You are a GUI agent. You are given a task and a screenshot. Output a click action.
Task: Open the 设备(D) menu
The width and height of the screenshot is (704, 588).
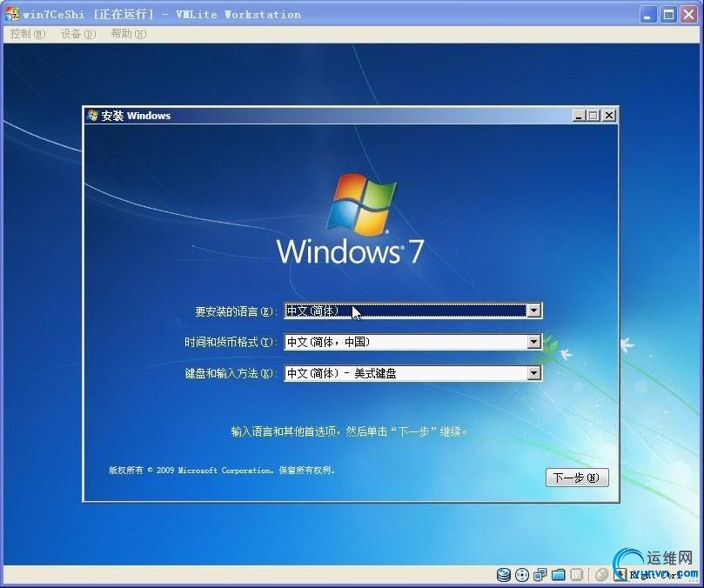click(78, 34)
